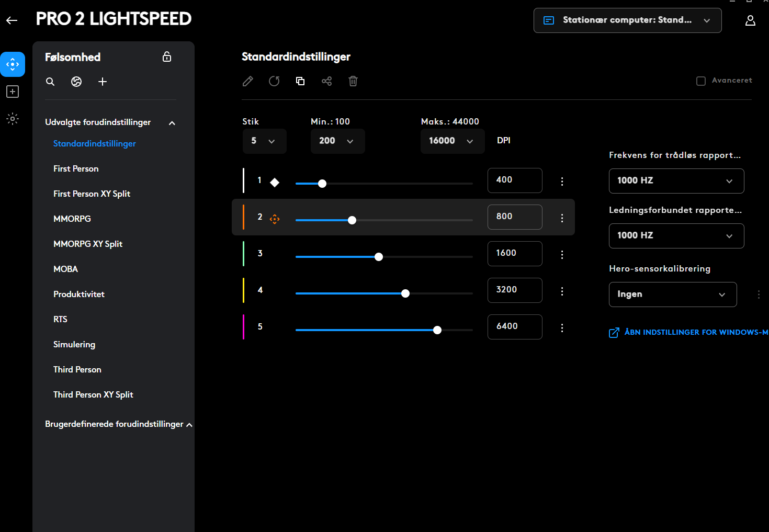The image size is (769, 532).
Task: Open options dots beside Hero-sensorkalibrering
Action: [759, 295]
